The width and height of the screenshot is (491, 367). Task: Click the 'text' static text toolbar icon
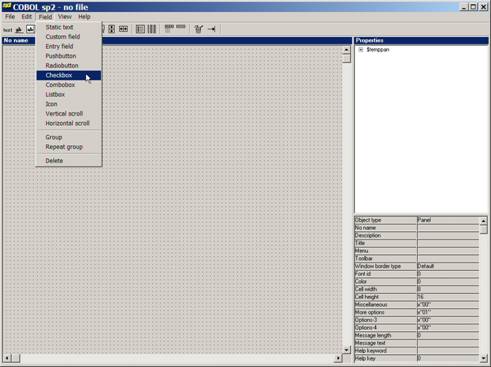7,30
